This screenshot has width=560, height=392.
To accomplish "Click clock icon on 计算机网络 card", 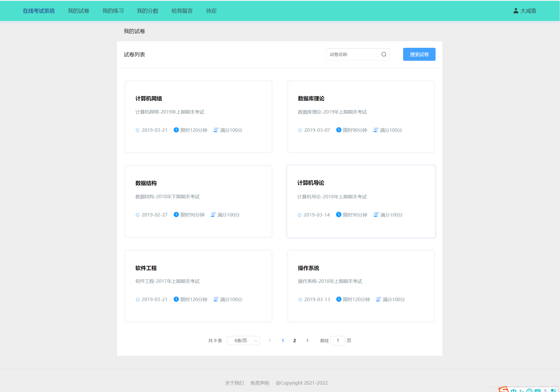I will tap(176, 130).
